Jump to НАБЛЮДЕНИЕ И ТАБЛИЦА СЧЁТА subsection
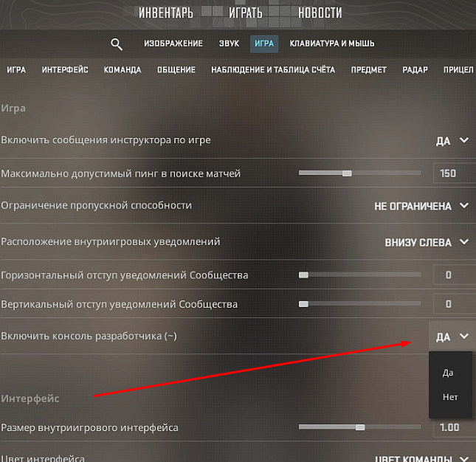This screenshot has height=462, width=476. (x=272, y=70)
